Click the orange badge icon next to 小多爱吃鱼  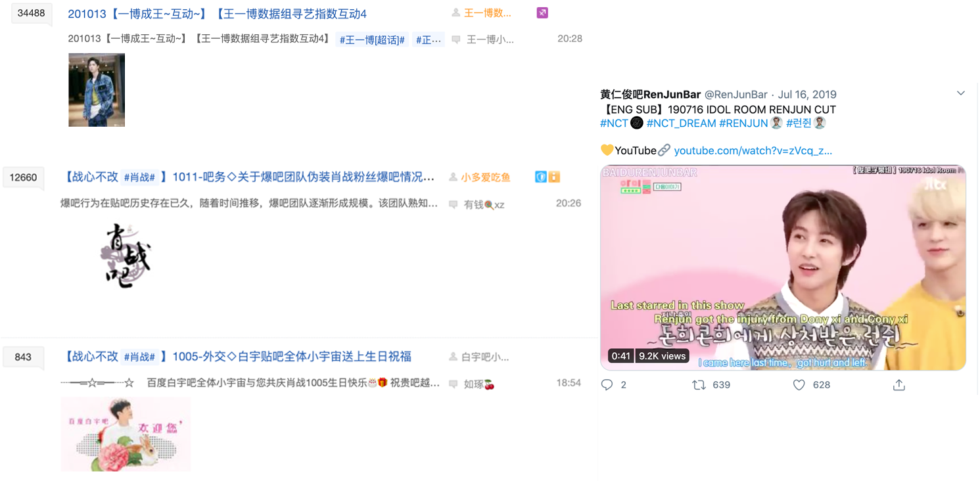tap(554, 177)
